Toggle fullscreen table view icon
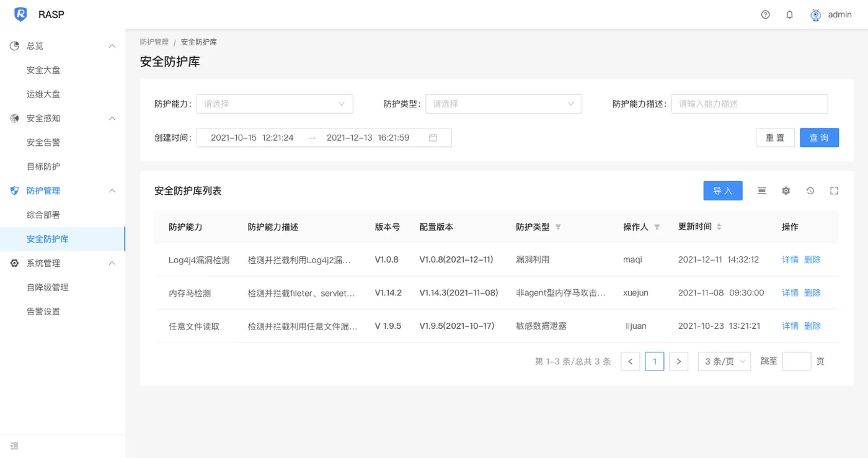The width and height of the screenshot is (868, 458). tap(834, 191)
